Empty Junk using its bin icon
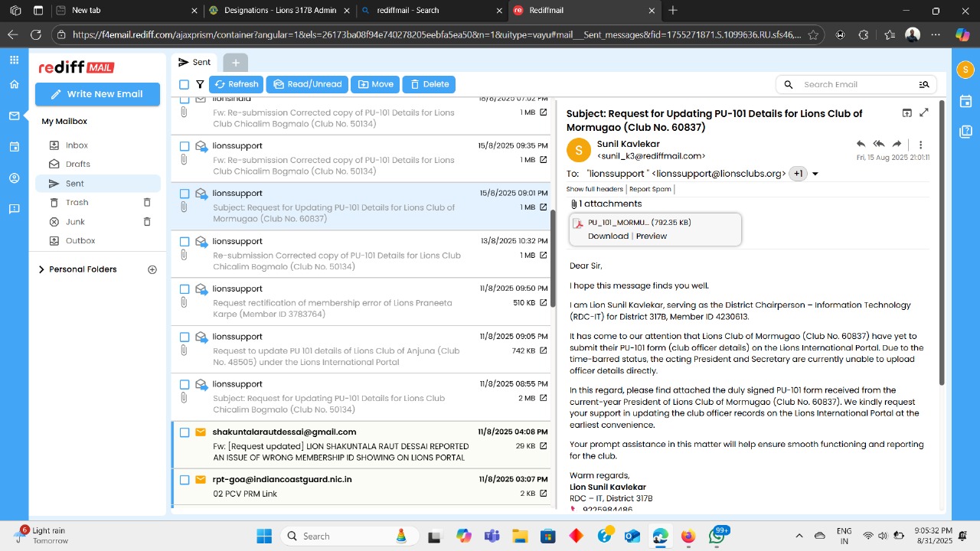This screenshot has height=551, width=980. (147, 222)
